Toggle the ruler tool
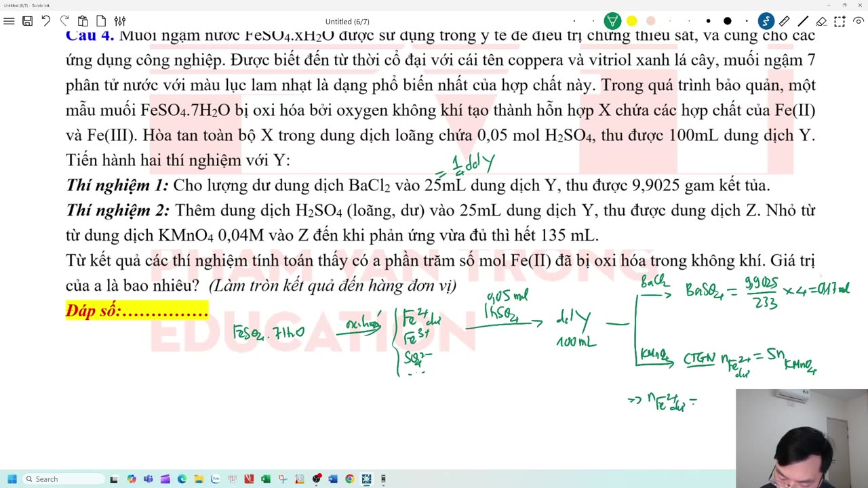This screenshot has height=488, width=868. click(784, 21)
